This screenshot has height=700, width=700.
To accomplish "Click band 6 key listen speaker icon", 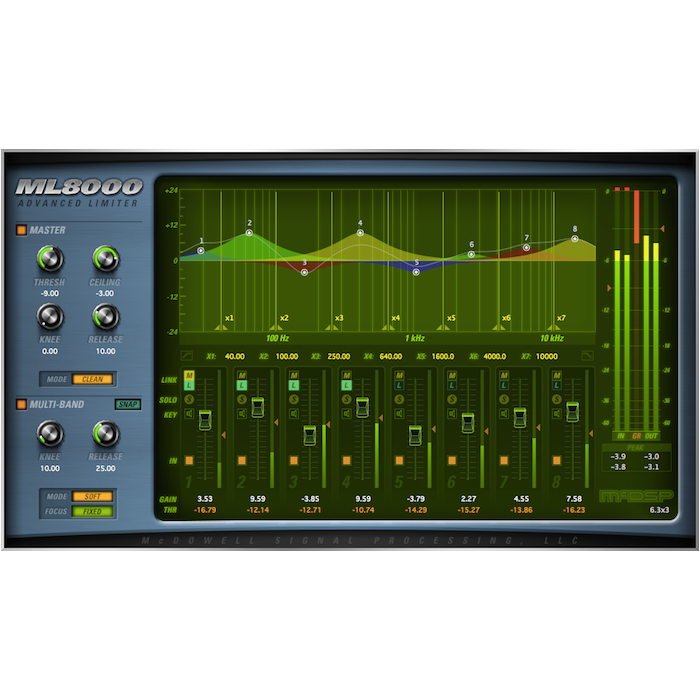I will [452, 414].
